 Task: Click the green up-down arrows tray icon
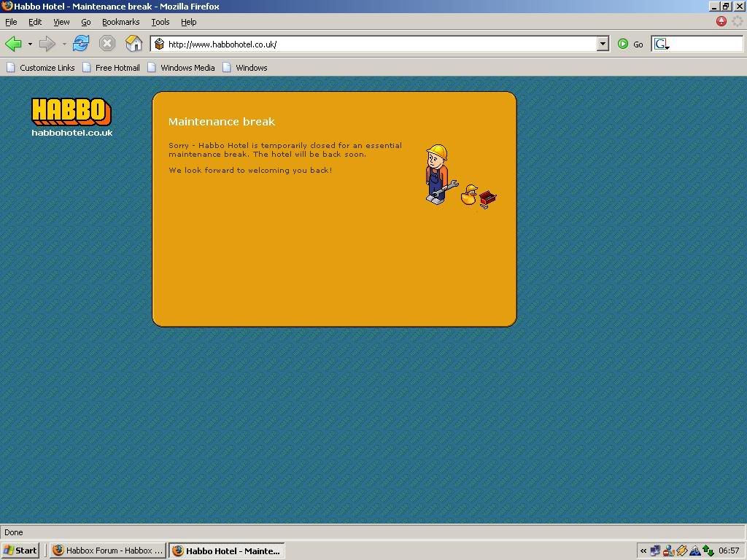[x=708, y=551]
